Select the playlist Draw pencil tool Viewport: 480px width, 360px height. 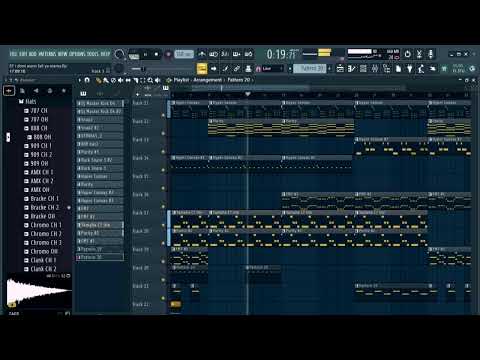pyautogui.click(x=98, y=80)
